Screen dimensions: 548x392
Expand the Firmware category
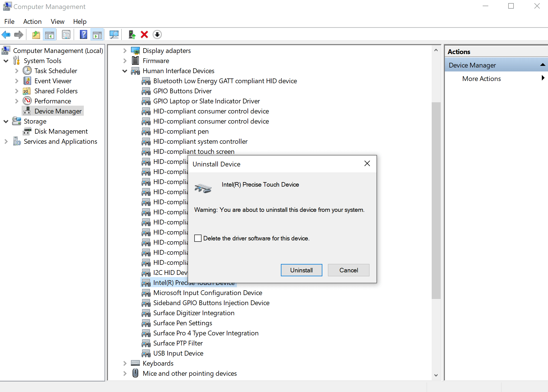[125, 61]
